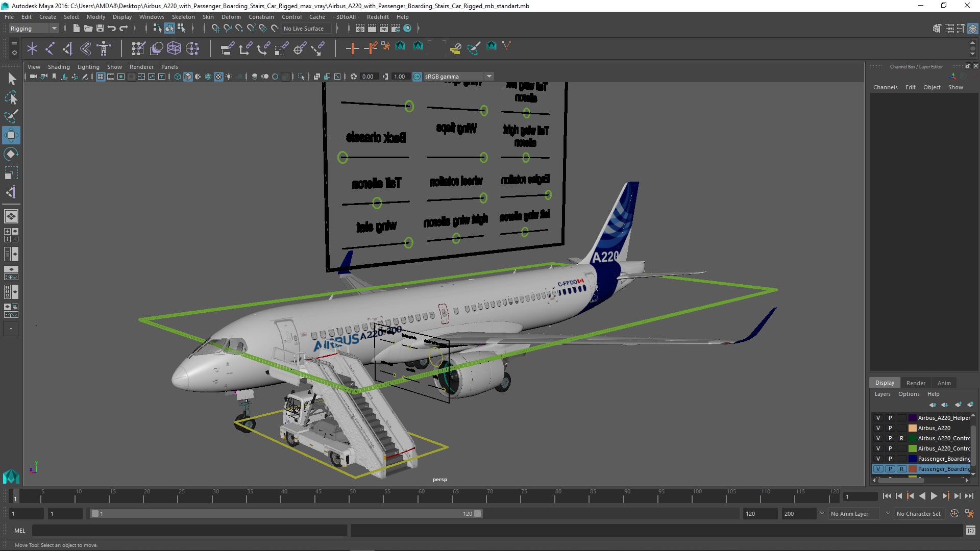Click the Create Lattice shelf icon

[x=174, y=48]
